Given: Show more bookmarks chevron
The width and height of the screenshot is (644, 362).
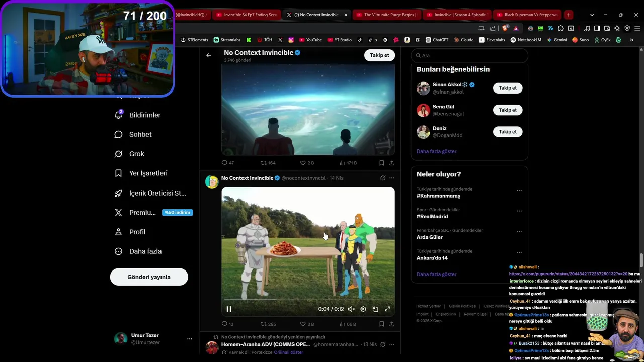Looking at the screenshot, I should [x=631, y=40].
